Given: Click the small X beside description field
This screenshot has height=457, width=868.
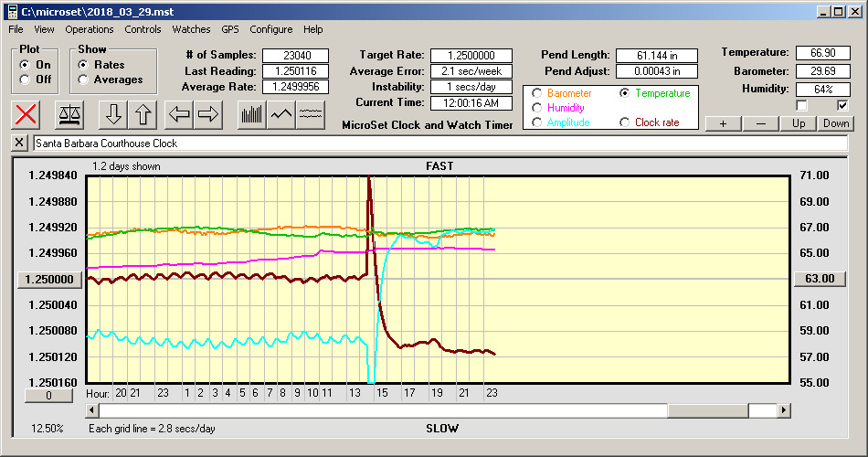Looking at the screenshot, I should click(x=19, y=143).
